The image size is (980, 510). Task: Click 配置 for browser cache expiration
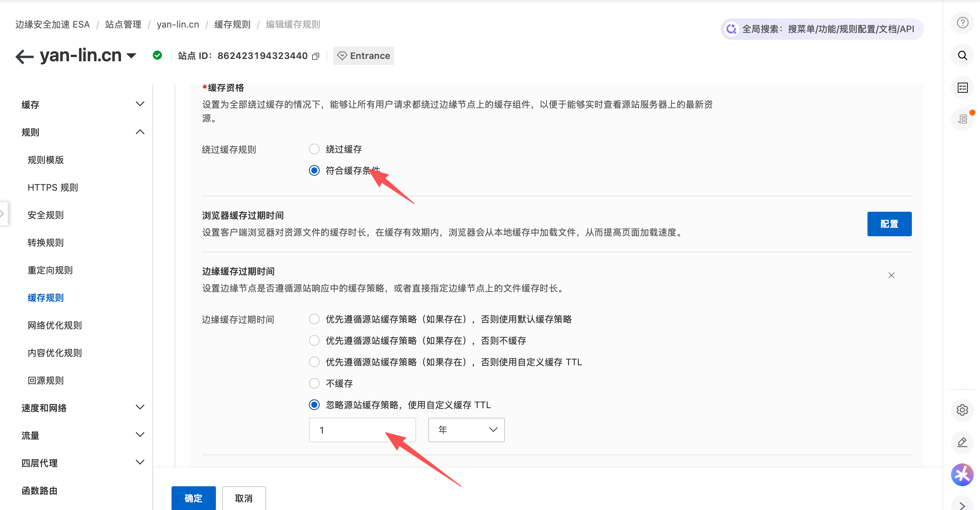tap(889, 224)
